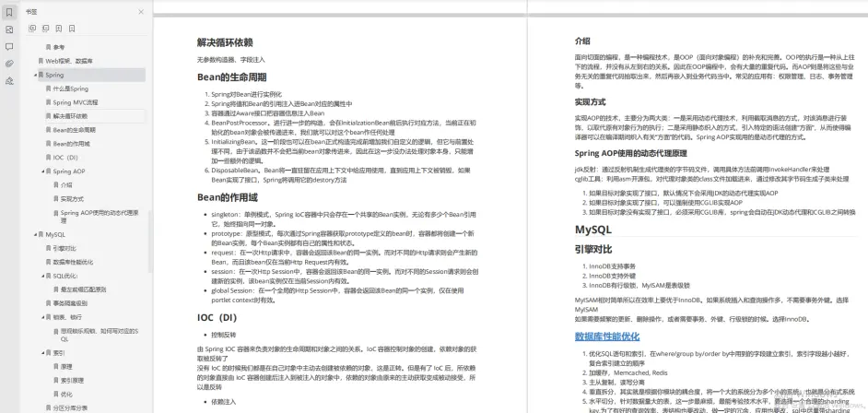Click the expand all bookmarks icon
The image size is (868, 413).
pyautogui.click(x=31, y=29)
